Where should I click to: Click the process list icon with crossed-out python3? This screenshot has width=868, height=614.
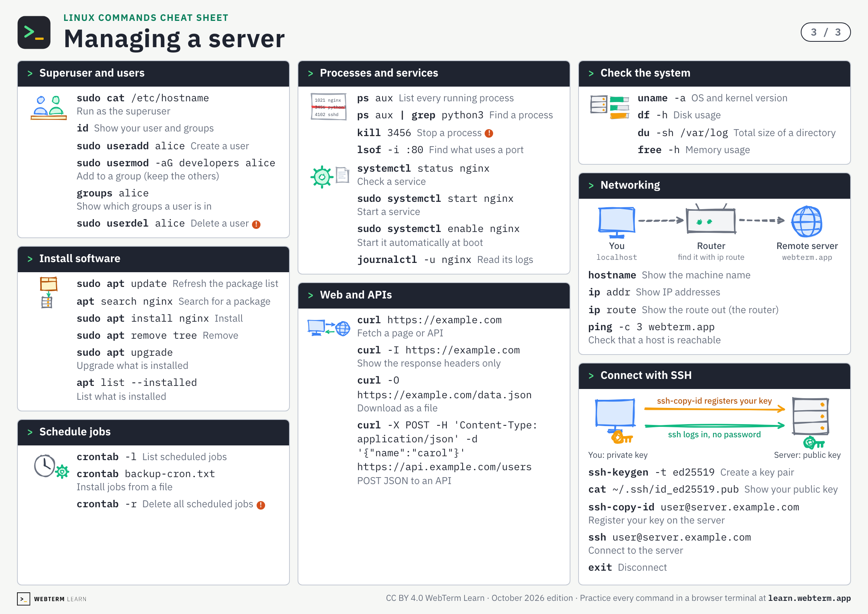[328, 107]
